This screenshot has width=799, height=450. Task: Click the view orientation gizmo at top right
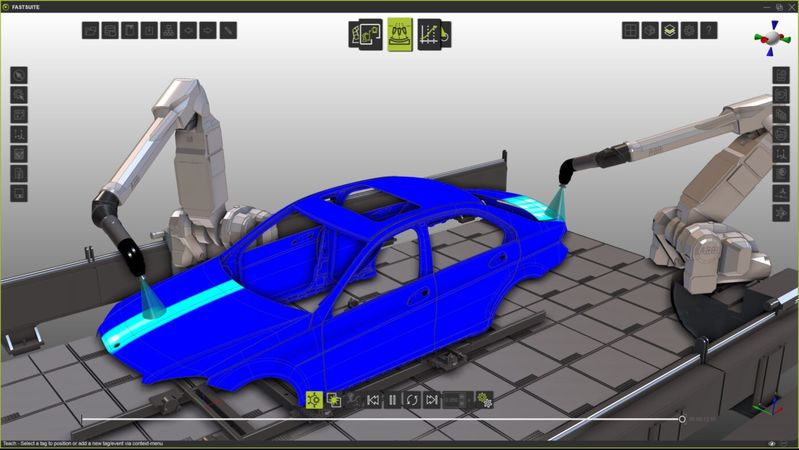pyautogui.click(x=771, y=37)
